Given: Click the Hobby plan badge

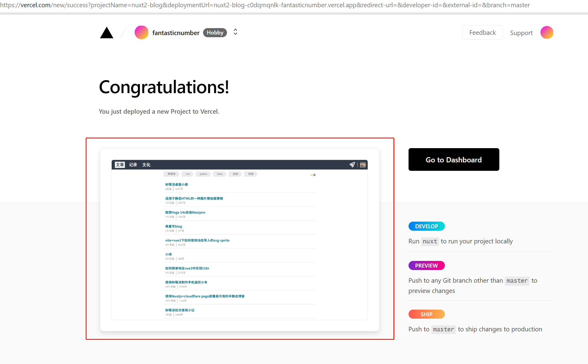Looking at the screenshot, I should 215,33.
